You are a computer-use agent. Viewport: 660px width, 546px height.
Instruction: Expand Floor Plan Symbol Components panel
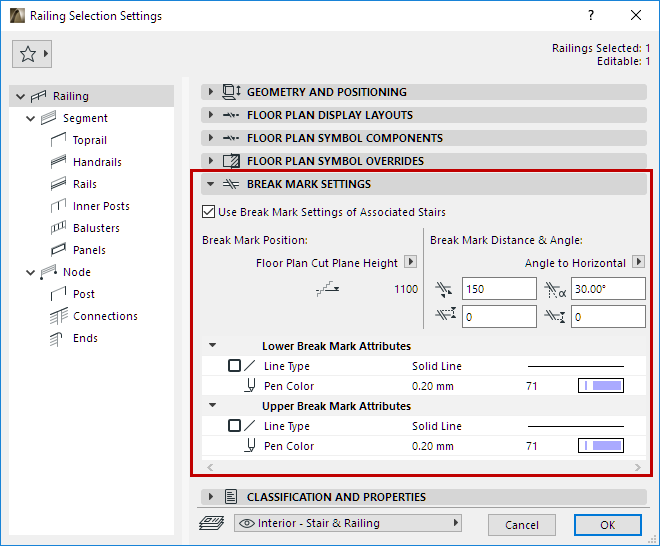coord(211,138)
